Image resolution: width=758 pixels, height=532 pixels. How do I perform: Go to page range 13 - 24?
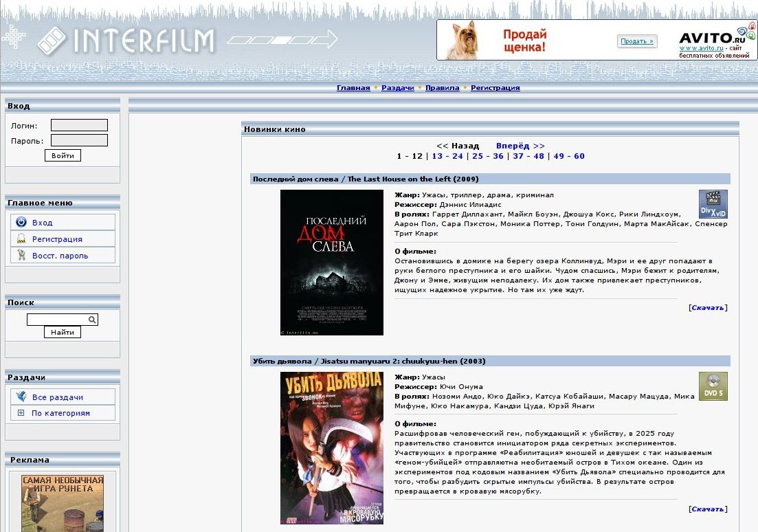pos(447,156)
